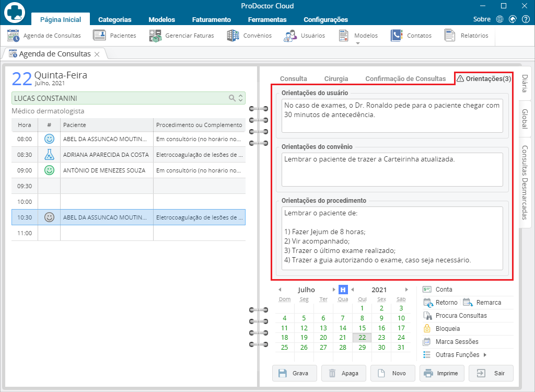Screen dimensions: 535x392
Task: Open Agenda de Consultas toolbar icon
Action: tap(14, 36)
